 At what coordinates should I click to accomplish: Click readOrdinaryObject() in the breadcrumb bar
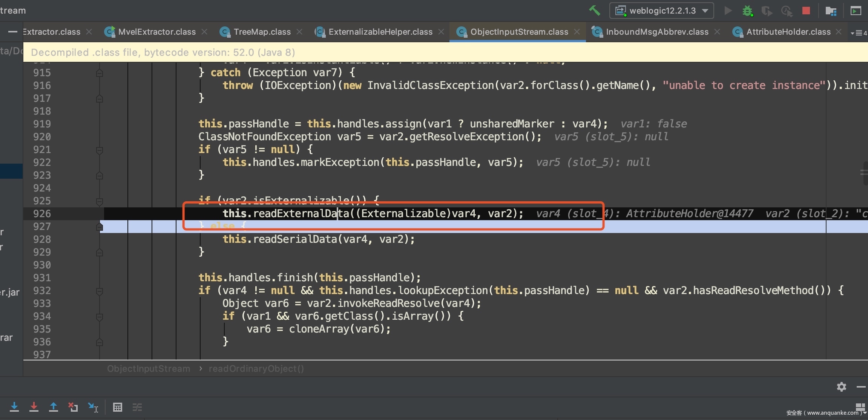256,369
